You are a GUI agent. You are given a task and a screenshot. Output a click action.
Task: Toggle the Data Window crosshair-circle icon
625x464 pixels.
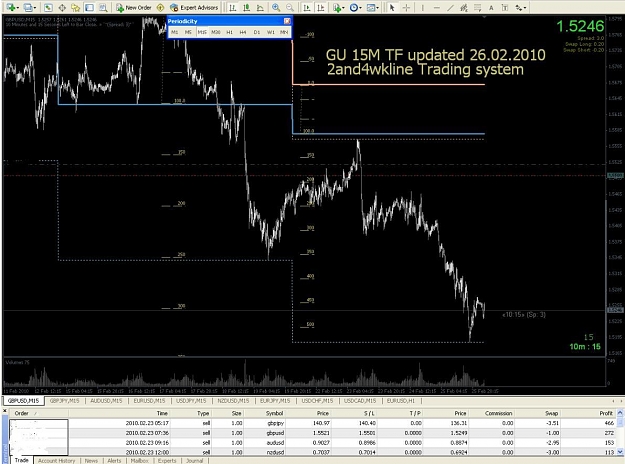(62, 8)
